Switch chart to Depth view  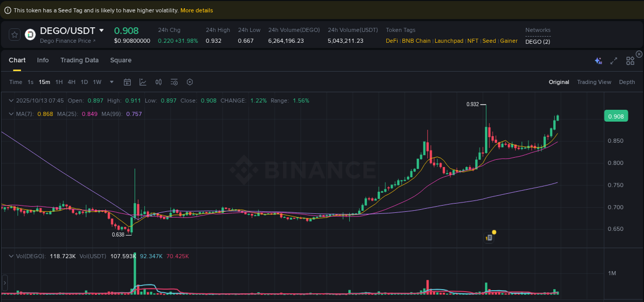(x=626, y=82)
